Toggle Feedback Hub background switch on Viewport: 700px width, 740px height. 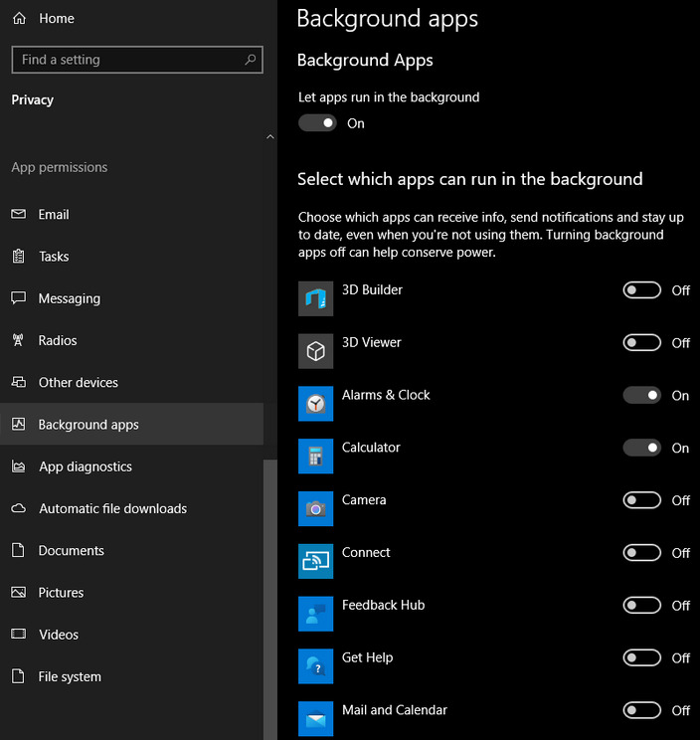[x=641, y=605]
